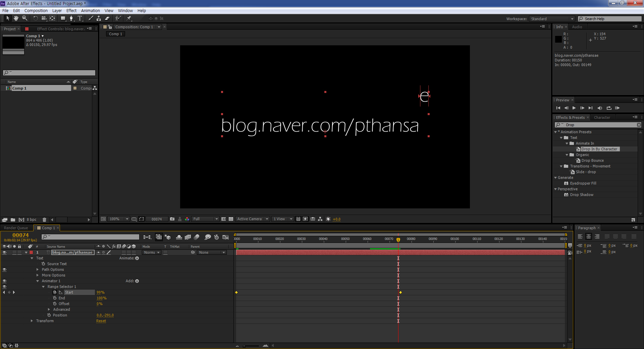Viewport: 644px width, 349px height.
Task: Select the Rotation tool
Action: click(35, 18)
